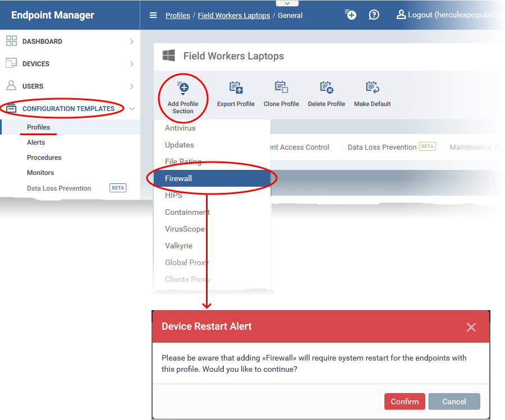Open Profiles breadcrumb link
The width and height of the screenshot is (505, 420).
click(x=178, y=16)
